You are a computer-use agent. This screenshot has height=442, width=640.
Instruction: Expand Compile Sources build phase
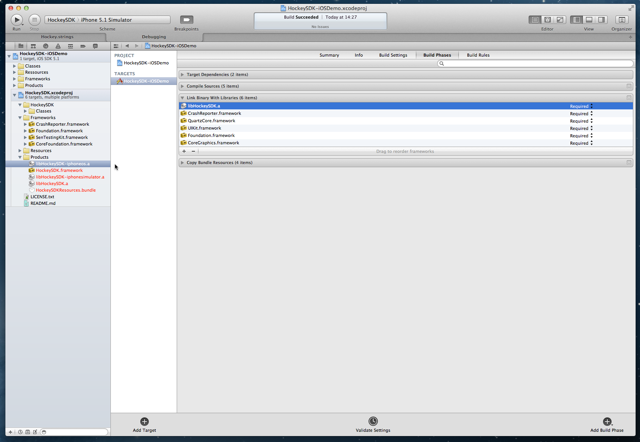click(x=182, y=86)
